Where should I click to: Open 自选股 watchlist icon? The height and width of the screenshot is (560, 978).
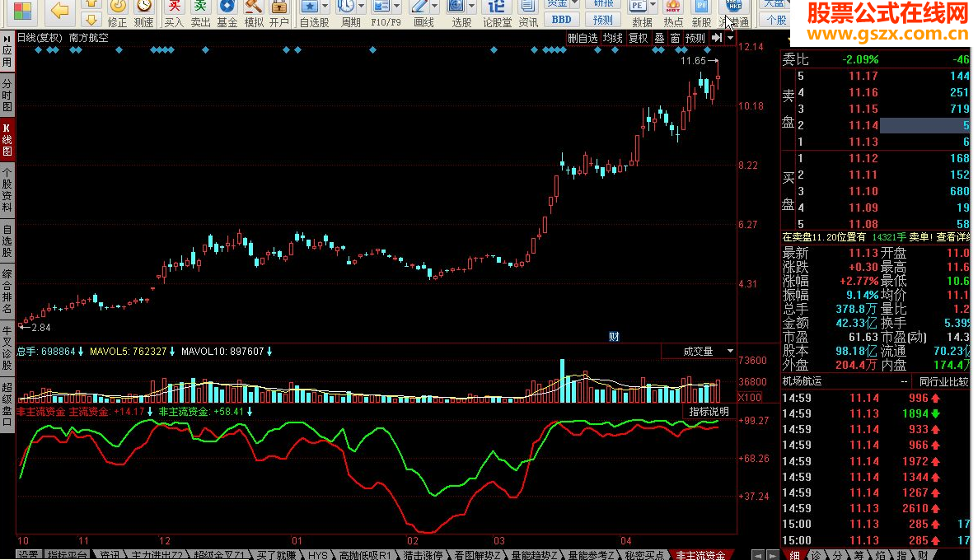pos(311,14)
